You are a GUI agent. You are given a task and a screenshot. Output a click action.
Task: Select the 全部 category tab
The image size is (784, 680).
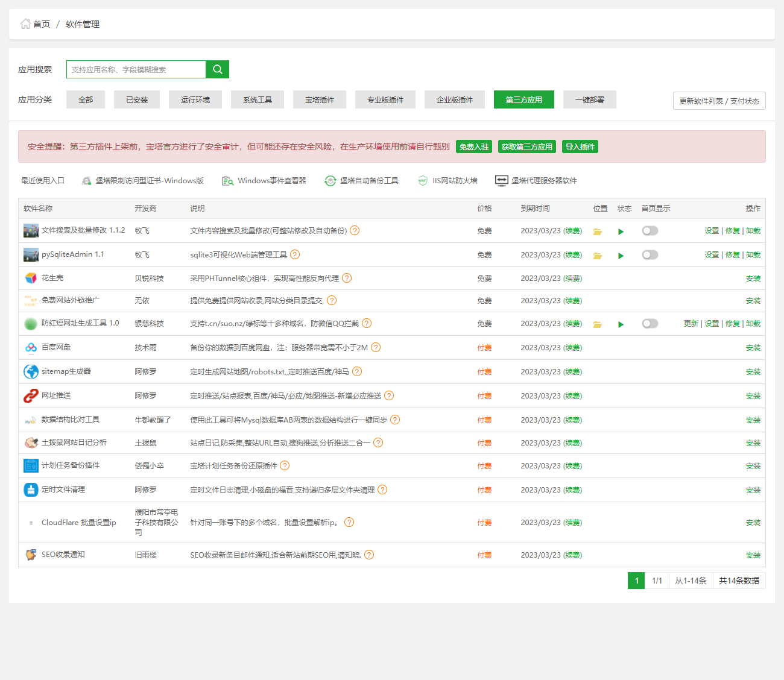(86, 99)
